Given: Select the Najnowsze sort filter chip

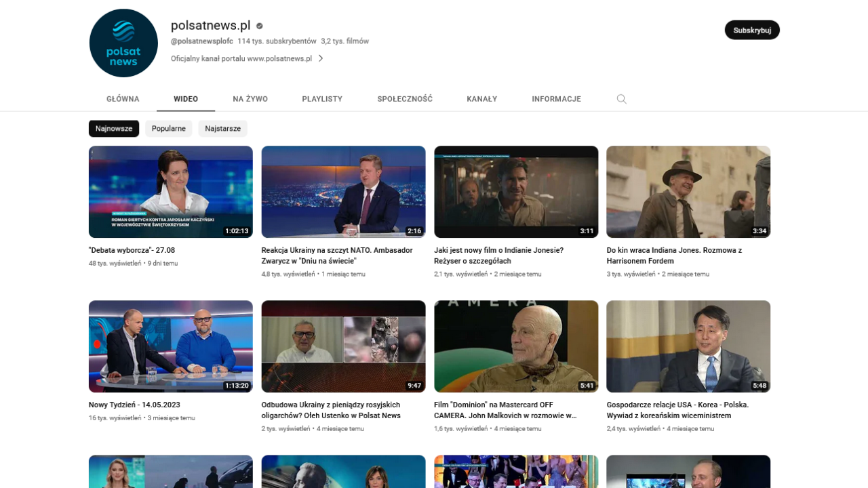Looking at the screenshot, I should point(114,129).
